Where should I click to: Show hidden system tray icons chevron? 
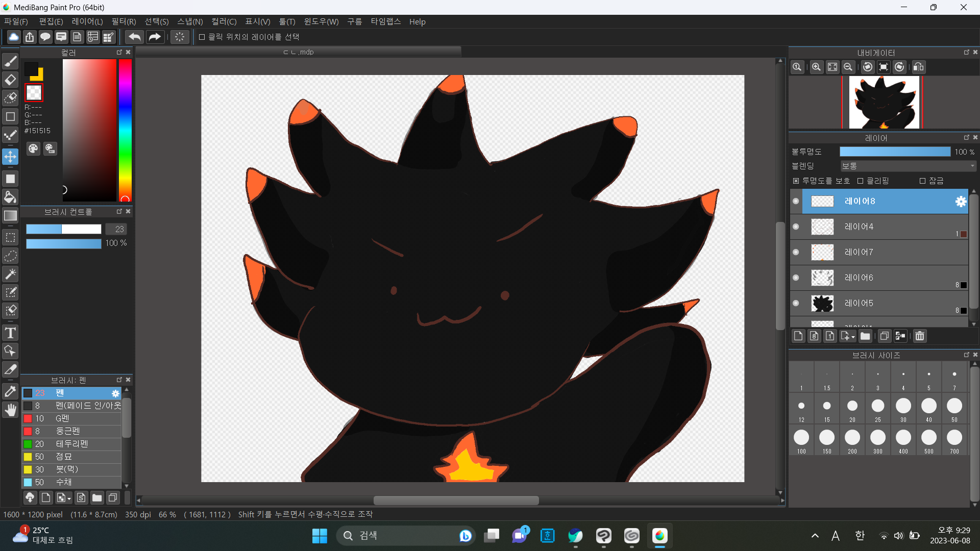click(815, 536)
